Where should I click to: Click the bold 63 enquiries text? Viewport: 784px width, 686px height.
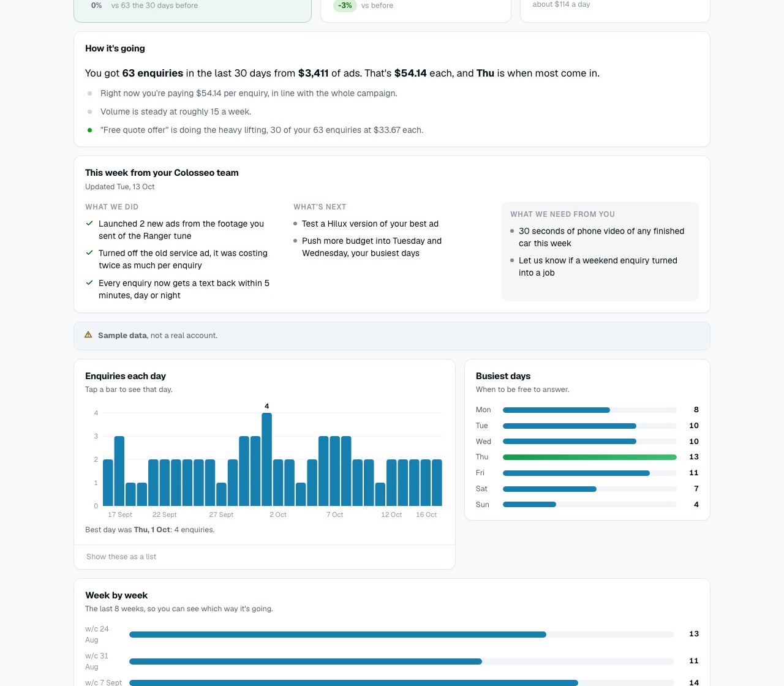click(153, 73)
